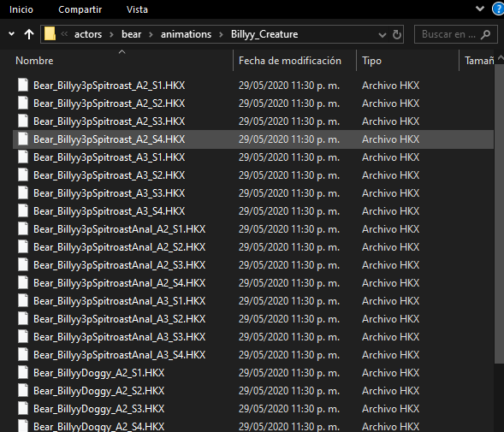This screenshot has height=432, width=504.
Task: Select file icon of Bear_Billyy3pSpitroastAnal_A2_S3.HKX
Action: click(x=23, y=265)
